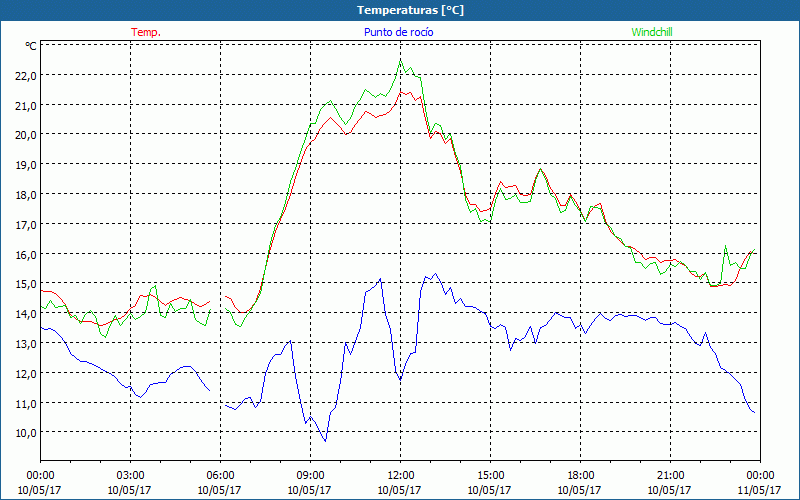Click the 15,0 value on the Y axis
The width and height of the screenshot is (800, 500).
(28, 284)
